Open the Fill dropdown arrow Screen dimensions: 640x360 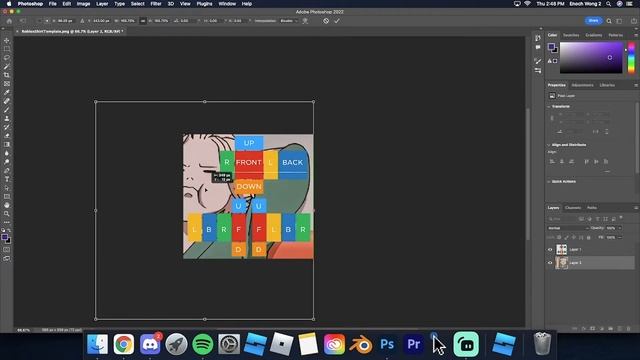click(x=620, y=237)
